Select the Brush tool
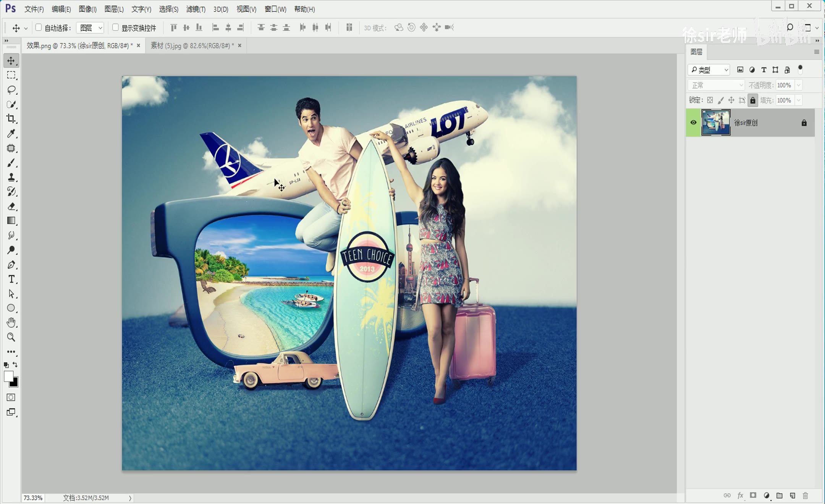This screenshot has height=504, width=825. click(x=11, y=163)
